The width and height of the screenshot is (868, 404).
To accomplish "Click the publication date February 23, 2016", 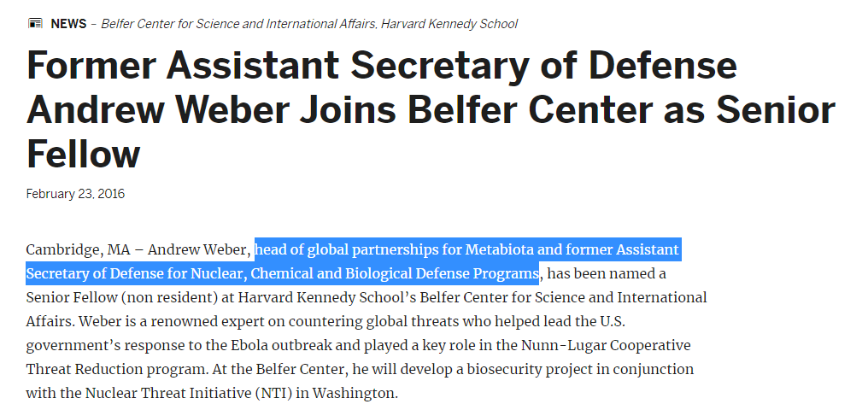I will [75, 194].
